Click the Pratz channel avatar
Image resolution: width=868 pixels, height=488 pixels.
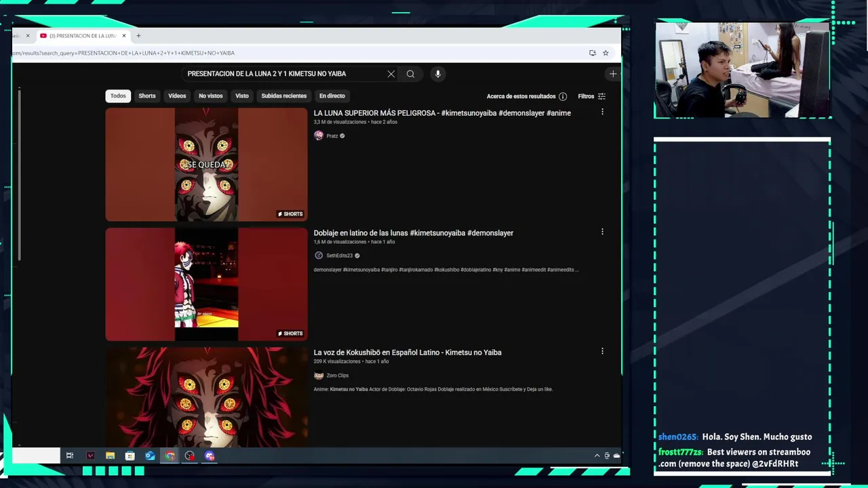coord(319,136)
